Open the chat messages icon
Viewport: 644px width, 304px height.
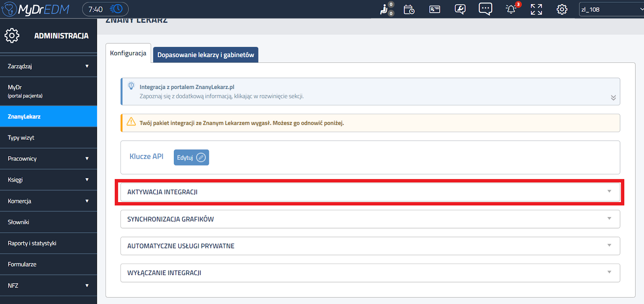point(485,9)
